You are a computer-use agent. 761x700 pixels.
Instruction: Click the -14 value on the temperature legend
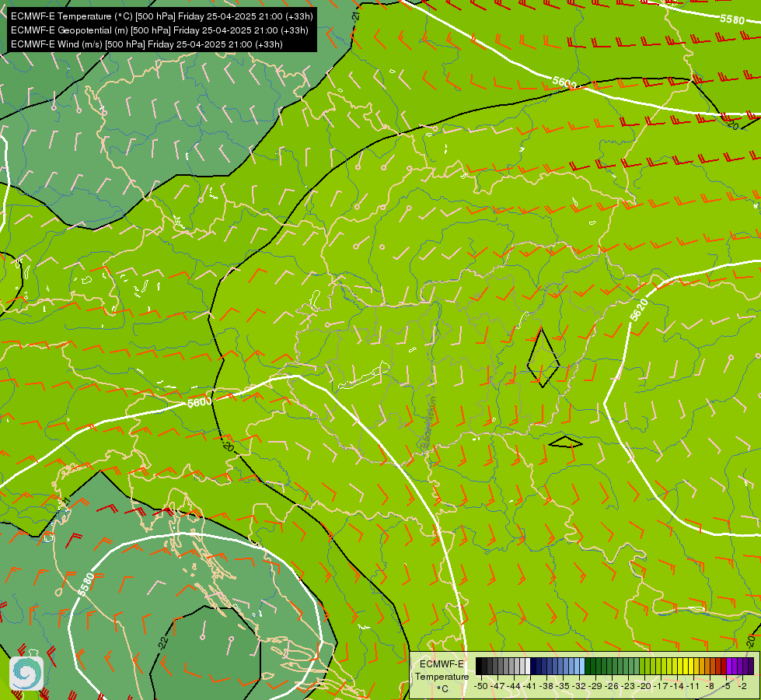click(x=676, y=686)
